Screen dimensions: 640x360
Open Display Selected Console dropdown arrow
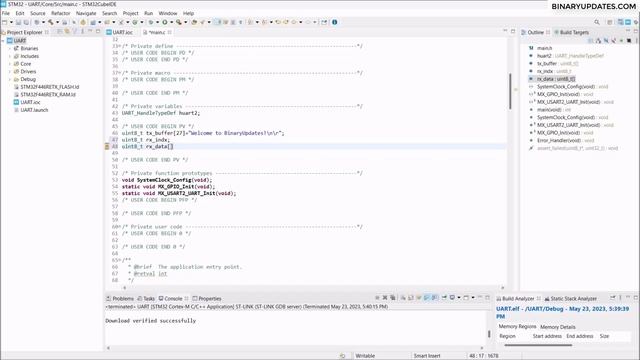(x=459, y=298)
